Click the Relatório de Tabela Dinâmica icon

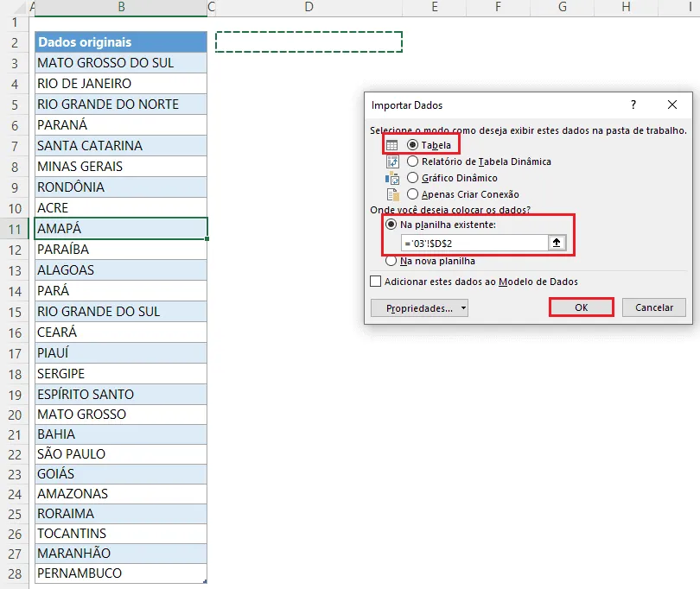[392, 161]
